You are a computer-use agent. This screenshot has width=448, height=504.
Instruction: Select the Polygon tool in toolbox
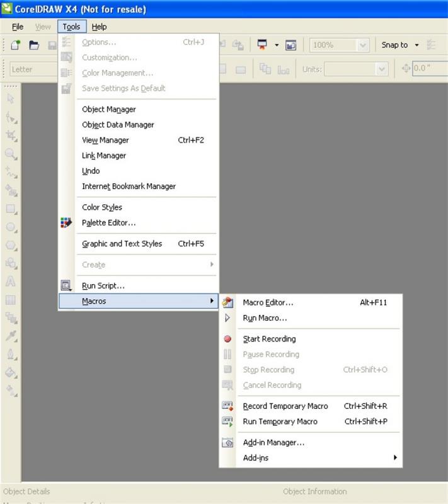coord(11,246)
